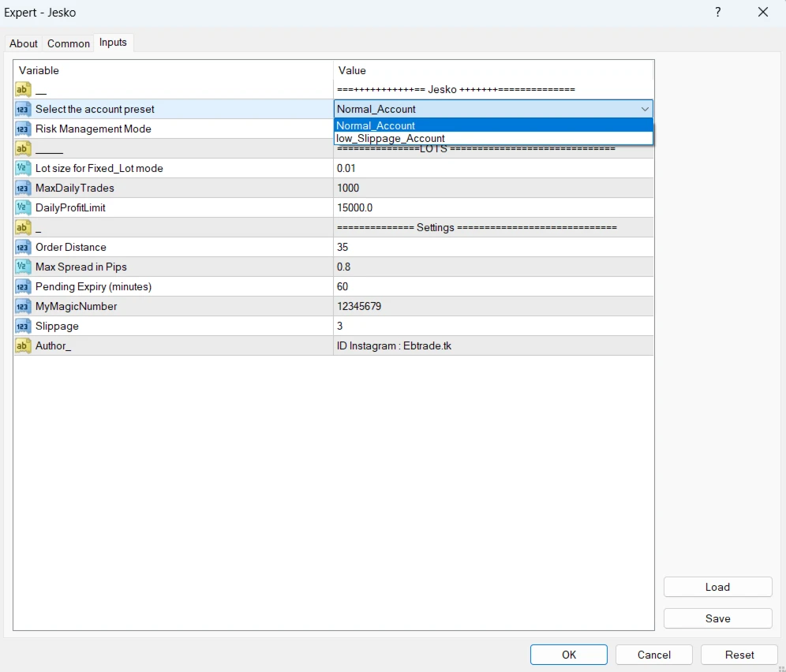786x672 pixels.
Task: Open the Common tab
Action: (69, 43)
